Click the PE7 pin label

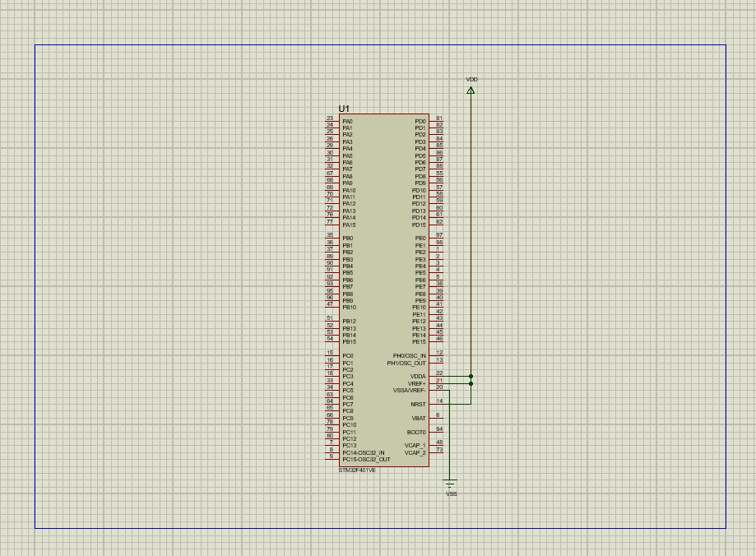click(x=420, y=287)
